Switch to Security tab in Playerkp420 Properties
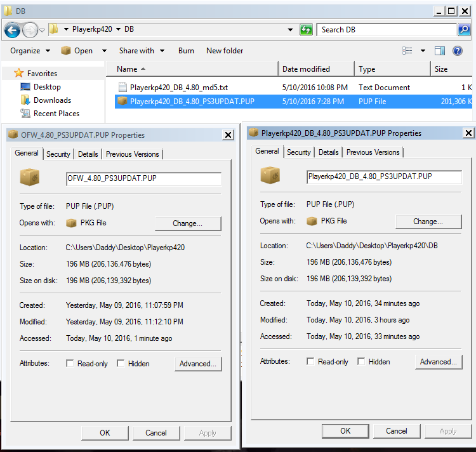 pyautogui.click(x=299, y=152)
